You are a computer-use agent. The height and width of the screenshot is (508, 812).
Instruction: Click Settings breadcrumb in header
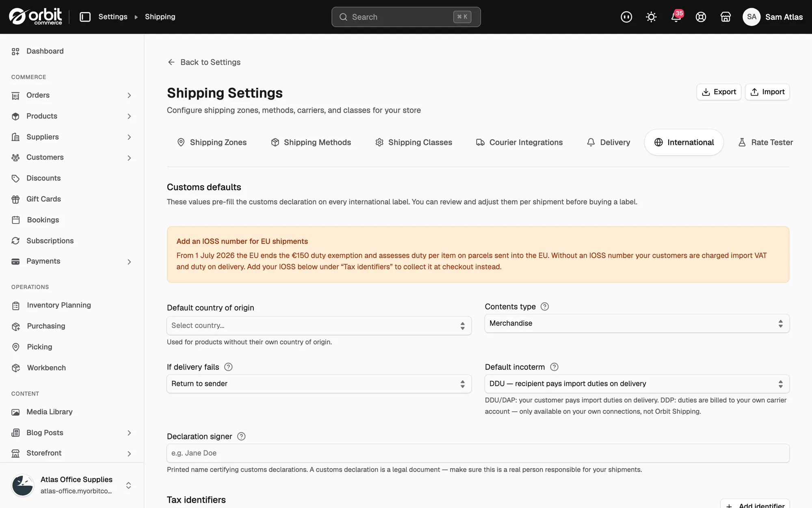pos(113,17)
